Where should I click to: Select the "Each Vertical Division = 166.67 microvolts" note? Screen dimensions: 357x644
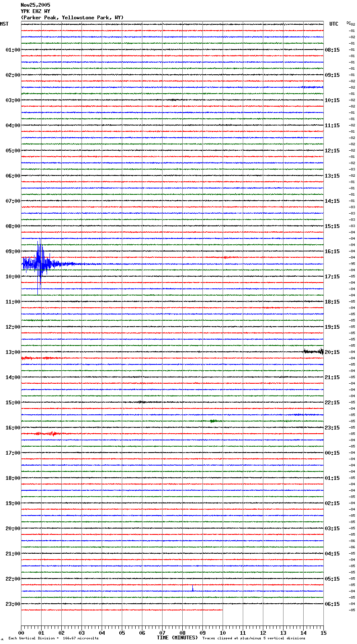pos(53,638)
